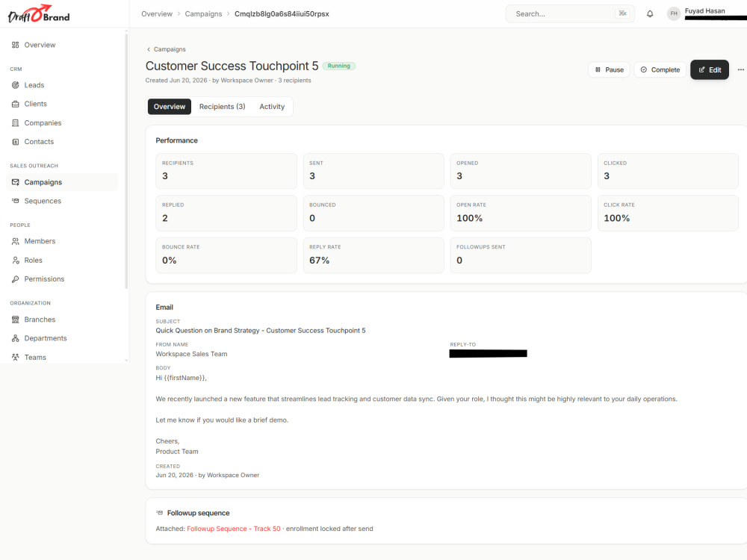
Task: Click the Contacts icon in sidebar
Action: point(15,142)
